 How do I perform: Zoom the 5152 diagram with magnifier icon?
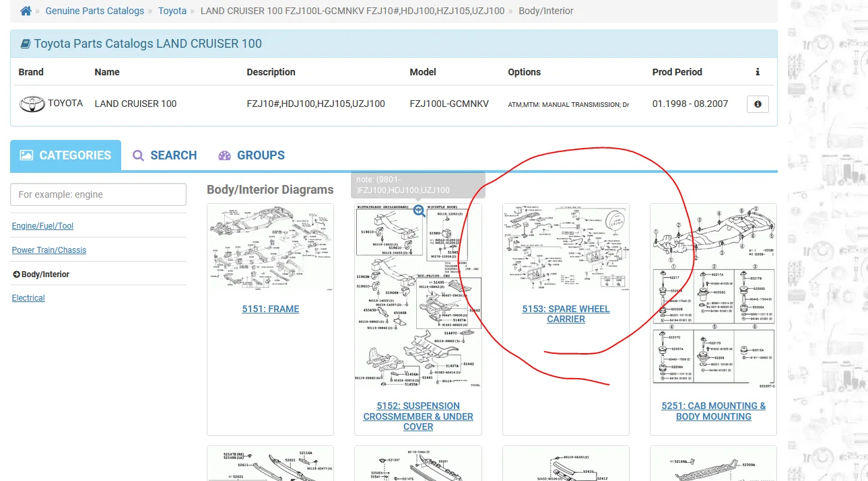[419, 211]
